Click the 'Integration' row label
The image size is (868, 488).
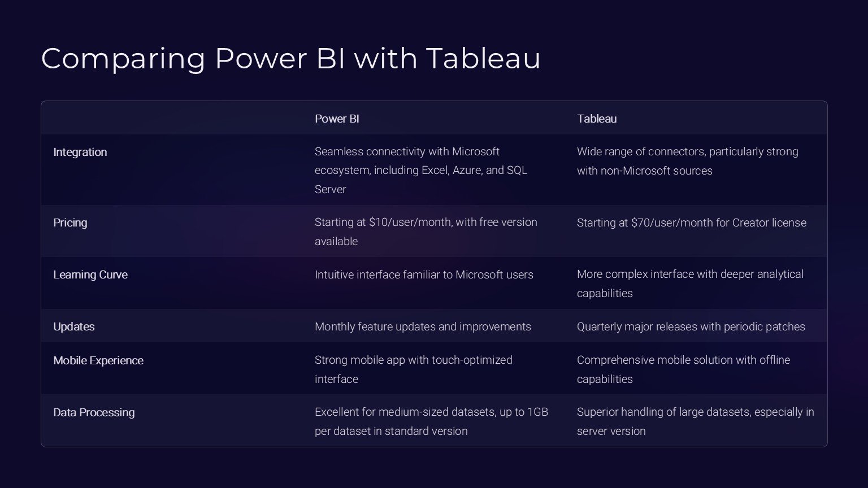point(80,152)
